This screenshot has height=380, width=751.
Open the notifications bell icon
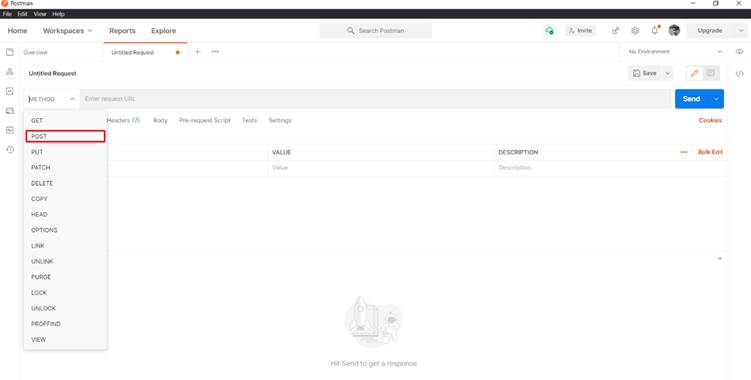click(x=655, y=31)
